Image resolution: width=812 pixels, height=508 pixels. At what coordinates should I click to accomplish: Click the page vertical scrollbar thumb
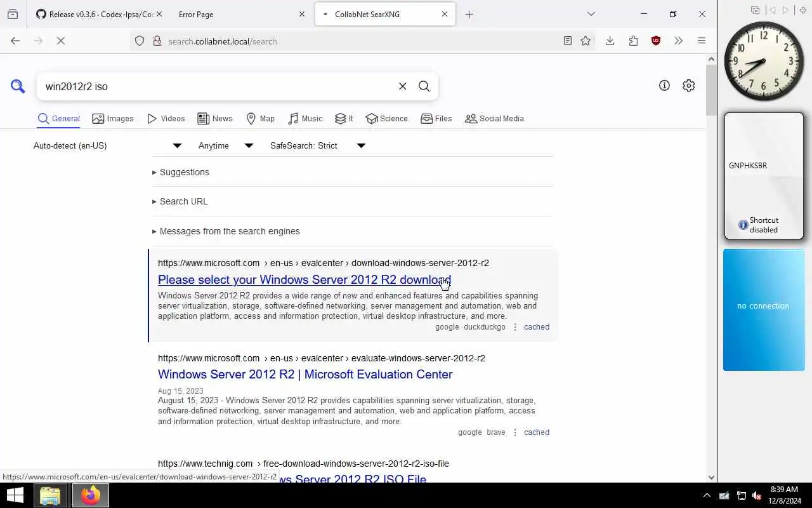click(x=711, y=89)
